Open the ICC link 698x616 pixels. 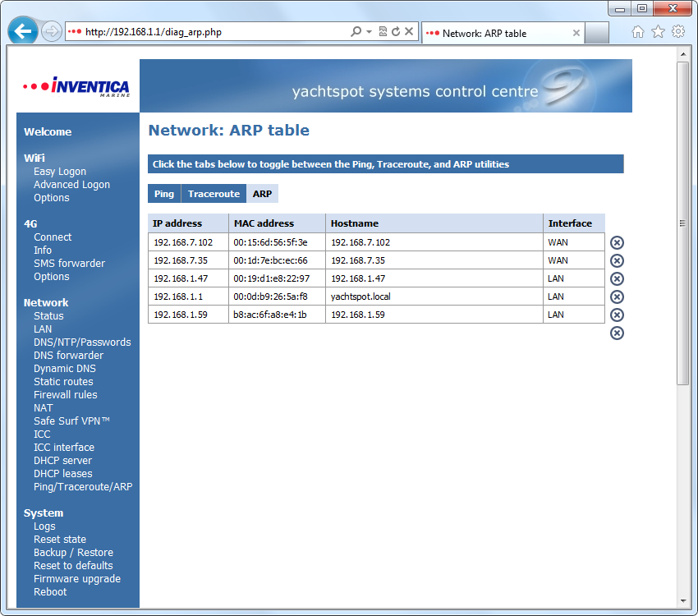(42, 434)
